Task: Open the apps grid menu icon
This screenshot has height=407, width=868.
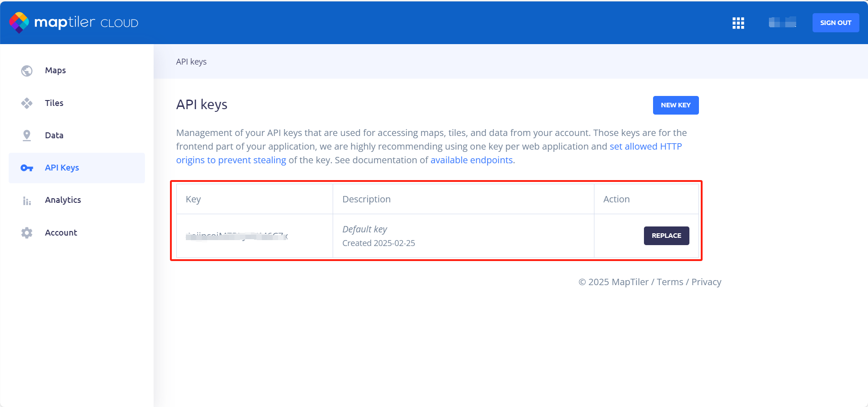Action: [738, 23]
